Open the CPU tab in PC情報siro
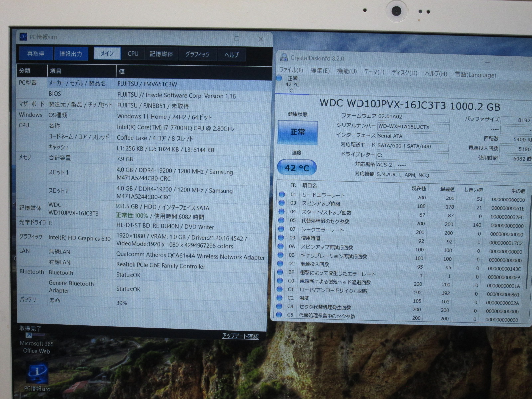Image resolution: width=532 pixels, height=399 pixels. coord(133,54)
